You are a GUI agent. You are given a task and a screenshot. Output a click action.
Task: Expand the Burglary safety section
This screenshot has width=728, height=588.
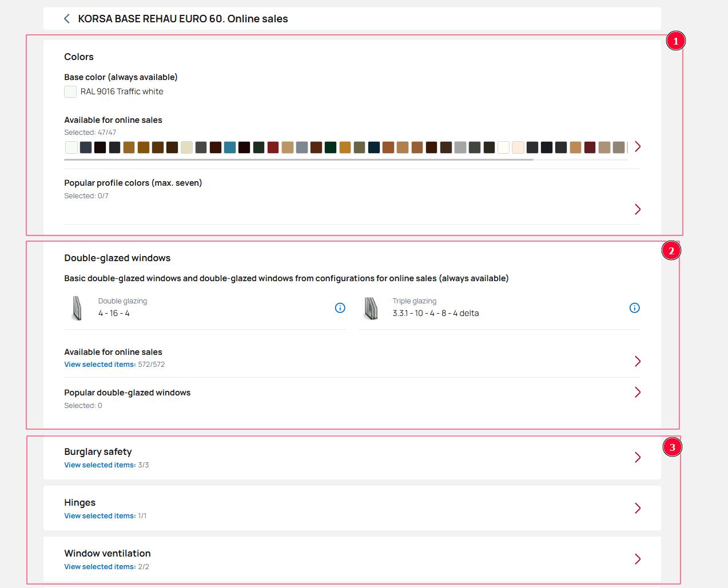pyautogui.click(x=637, y=457)
